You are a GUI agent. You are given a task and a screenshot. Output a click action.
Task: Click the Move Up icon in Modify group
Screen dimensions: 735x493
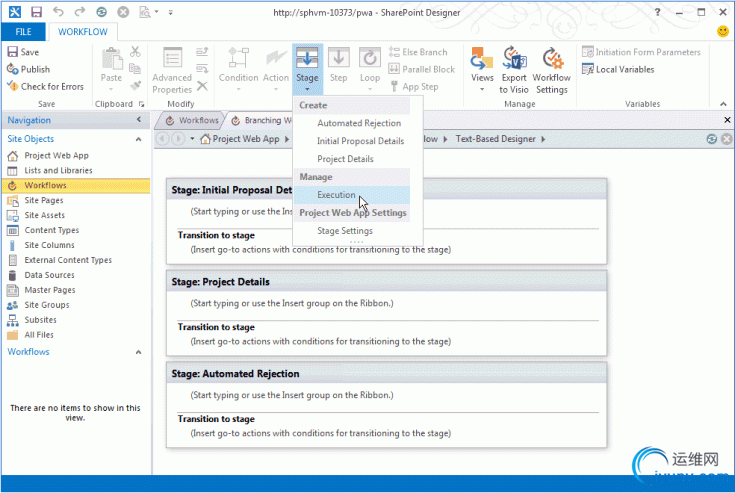click(202, 51)
